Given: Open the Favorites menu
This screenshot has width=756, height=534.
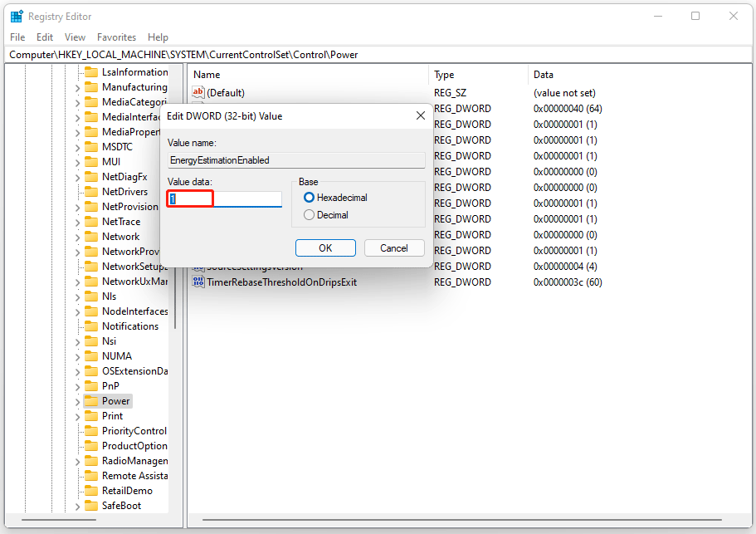Looking at the screenshot, I should (x=116, y=37).
